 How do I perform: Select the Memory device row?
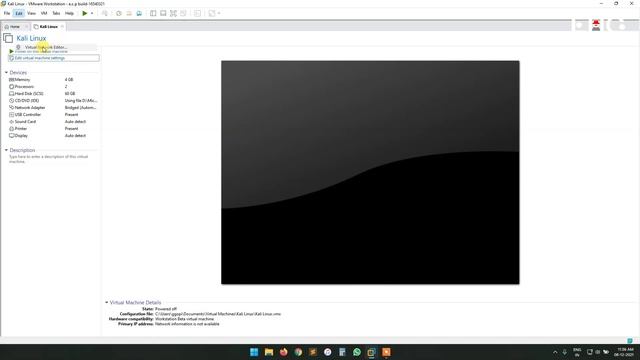tap(53, 80)
